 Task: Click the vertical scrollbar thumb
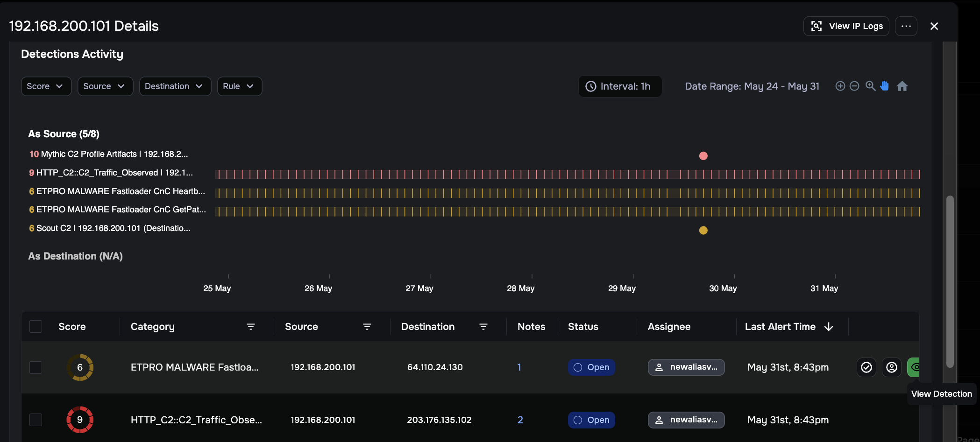click(x=950, y=281)
